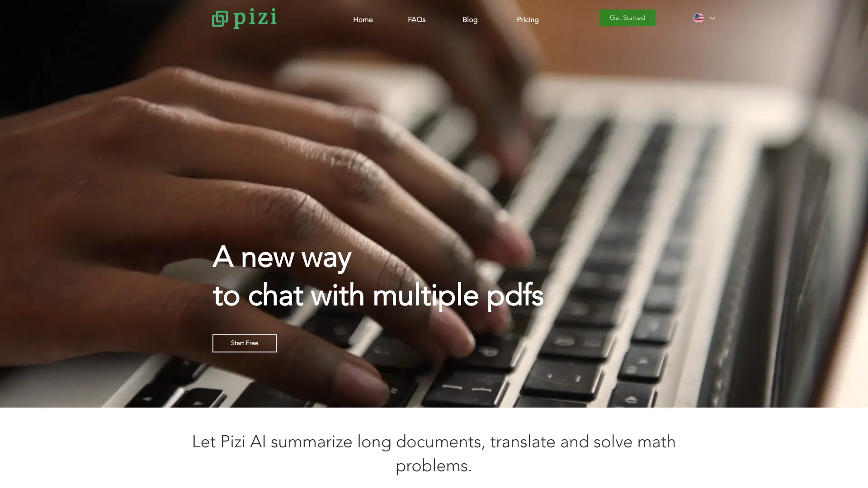The height and width of the screenshot is (488, 868).
Task: Click the Pizi grid/puzzle brand icon
Action: point(219,19)
